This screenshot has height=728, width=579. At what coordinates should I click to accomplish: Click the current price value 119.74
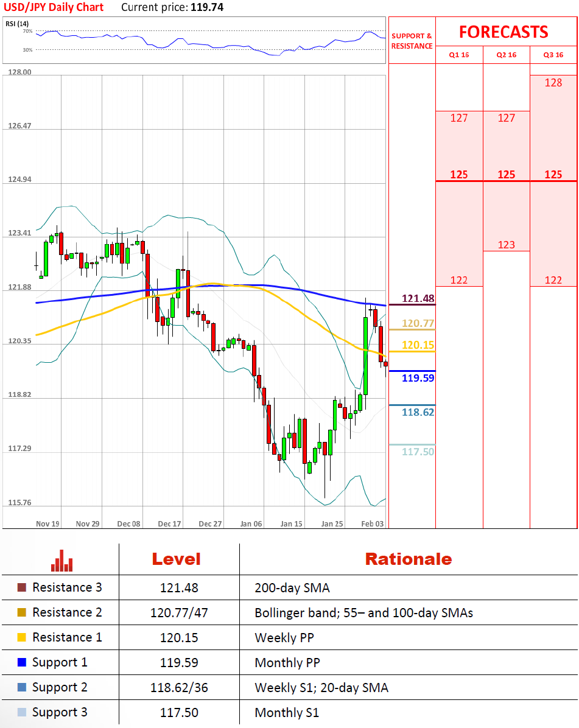207,7
